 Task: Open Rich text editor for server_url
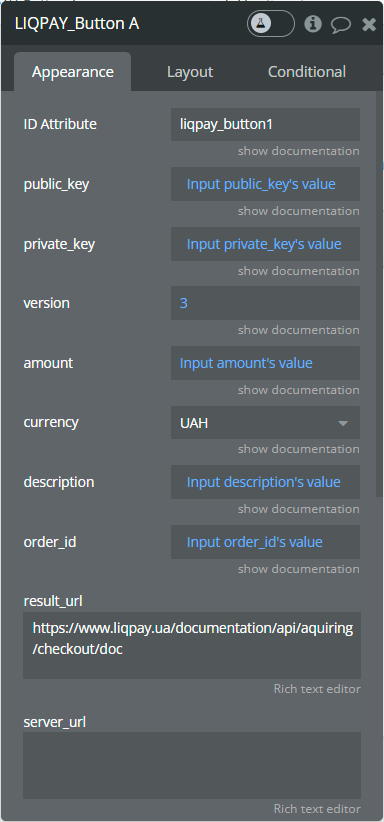coord(317,809)
